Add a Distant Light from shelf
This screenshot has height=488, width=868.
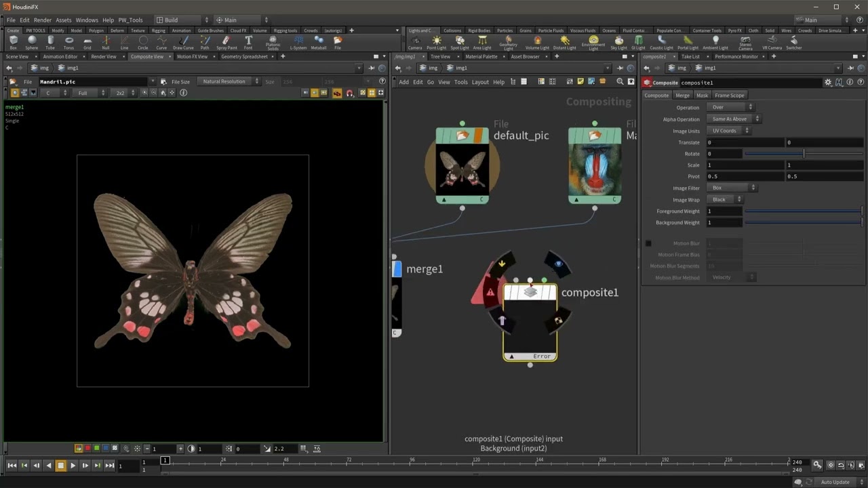click(x=564, y=43)
